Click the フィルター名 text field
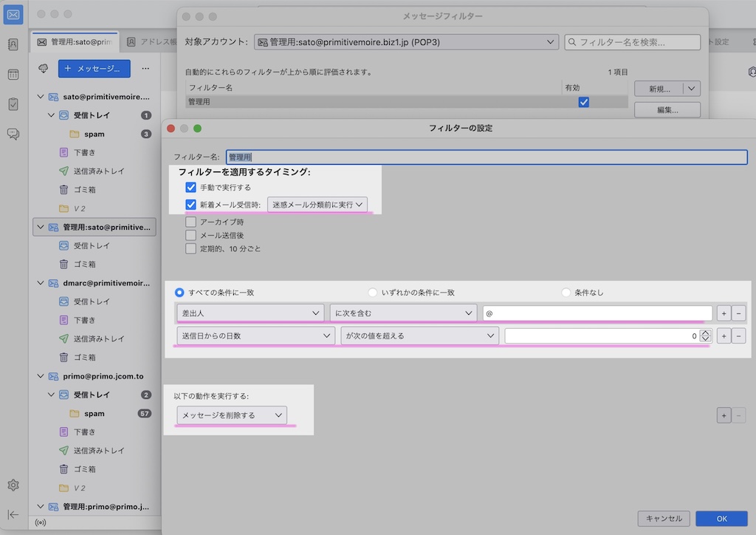 [487, 157]
